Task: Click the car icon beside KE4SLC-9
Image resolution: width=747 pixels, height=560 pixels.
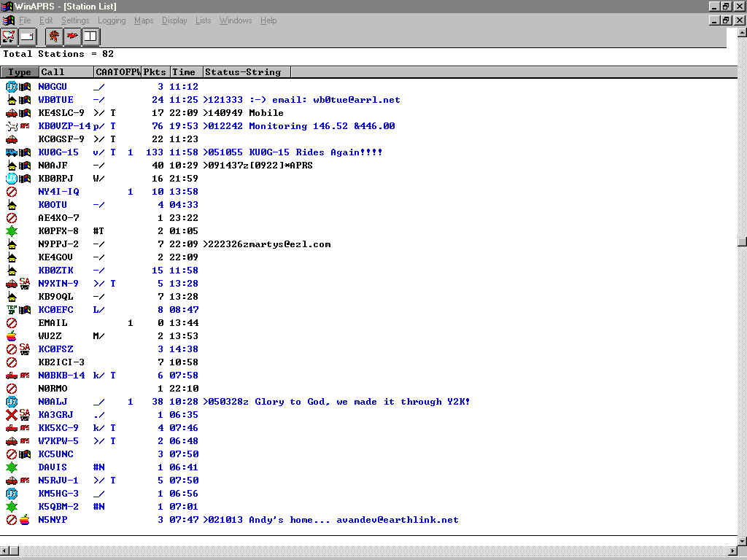Action: pyautogui.click(x=12, y=113)
